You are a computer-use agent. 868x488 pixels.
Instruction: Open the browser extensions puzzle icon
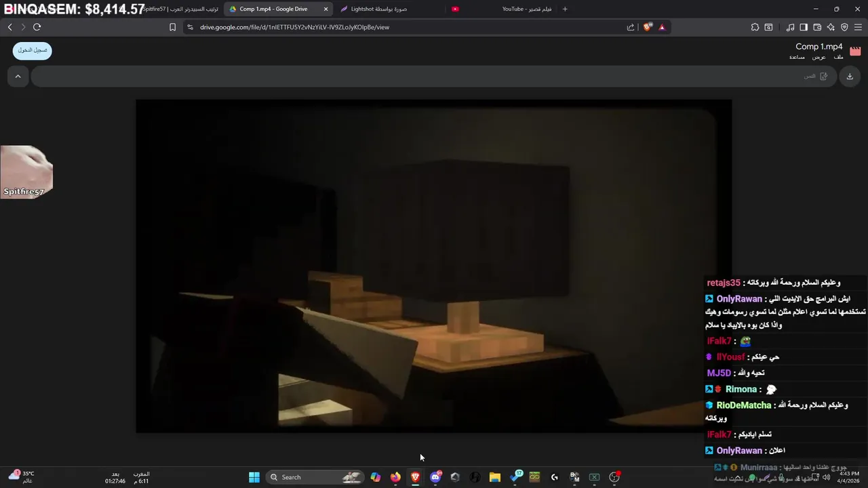pos(755,27)
